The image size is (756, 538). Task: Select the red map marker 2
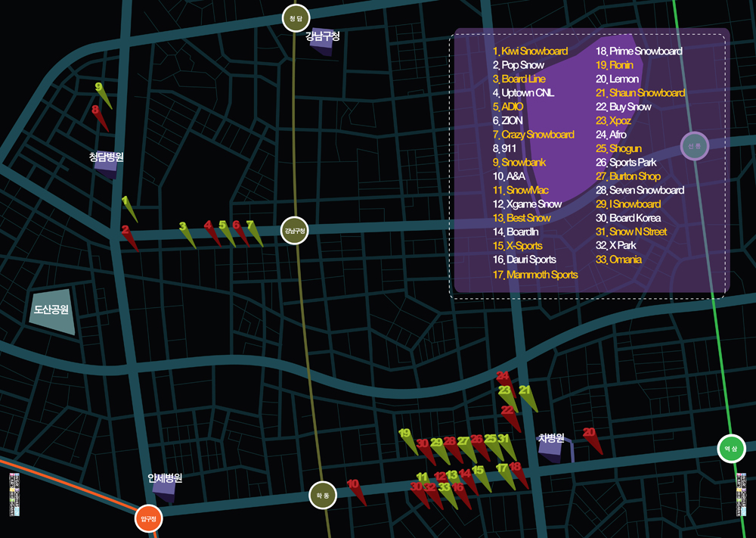(x=130, y=238)
